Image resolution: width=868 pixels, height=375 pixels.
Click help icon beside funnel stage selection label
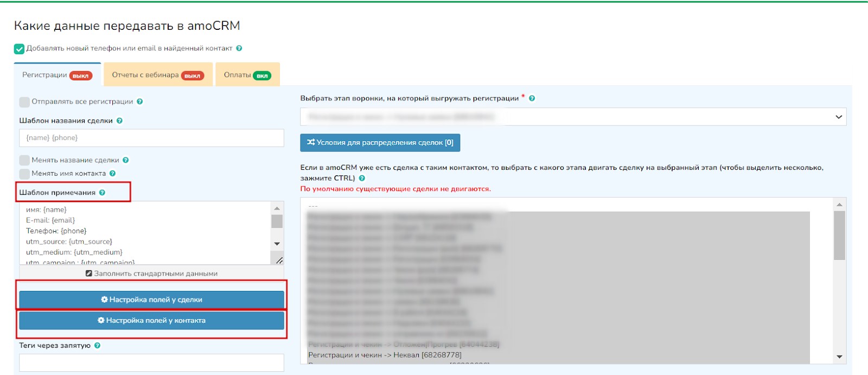532,98
